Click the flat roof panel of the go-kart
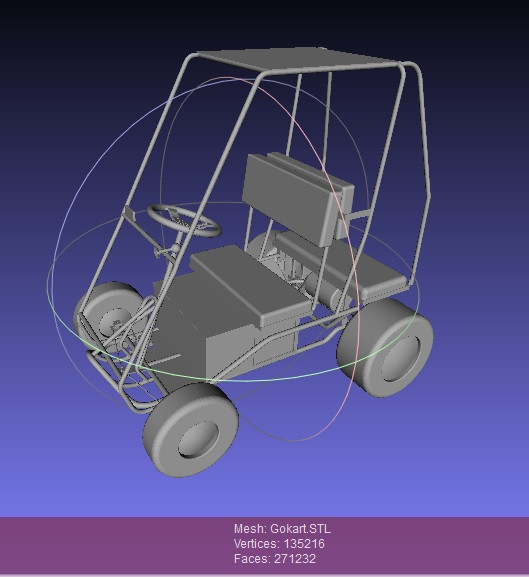 [298, 59]
